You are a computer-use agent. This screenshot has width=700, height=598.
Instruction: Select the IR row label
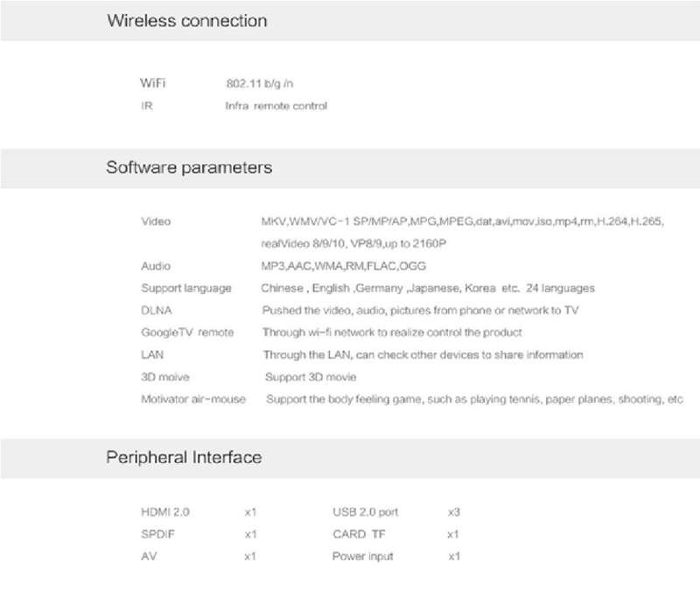(147, 106)
